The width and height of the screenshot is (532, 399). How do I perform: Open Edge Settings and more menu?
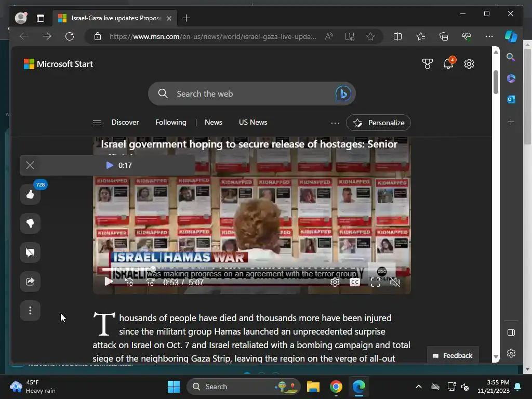(x=489, y=36)
